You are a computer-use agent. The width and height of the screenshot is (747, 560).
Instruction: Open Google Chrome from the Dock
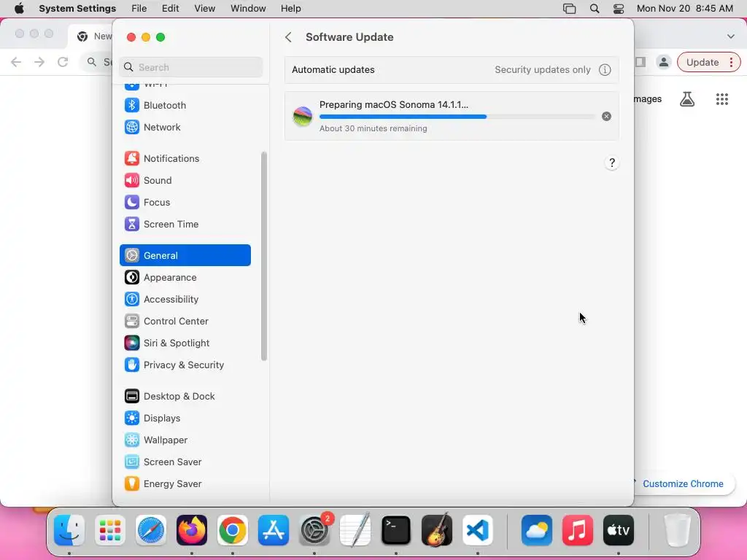233,530
